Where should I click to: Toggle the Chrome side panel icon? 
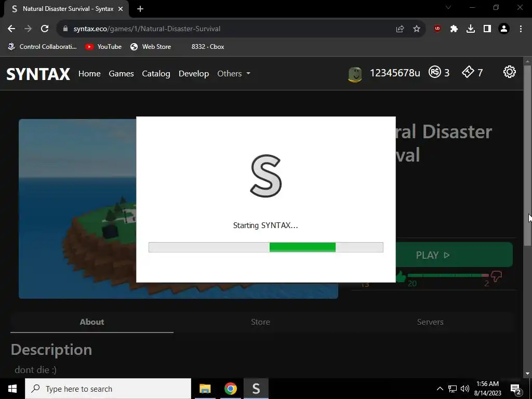coord(487,29)
